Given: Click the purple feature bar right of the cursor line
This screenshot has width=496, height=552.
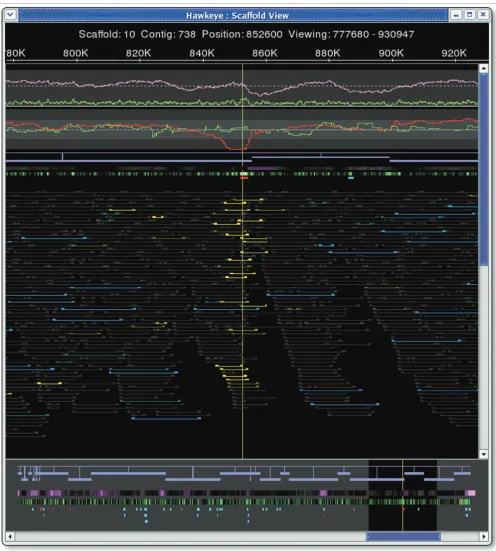Looking at the screenshot, I should [266, 169].
